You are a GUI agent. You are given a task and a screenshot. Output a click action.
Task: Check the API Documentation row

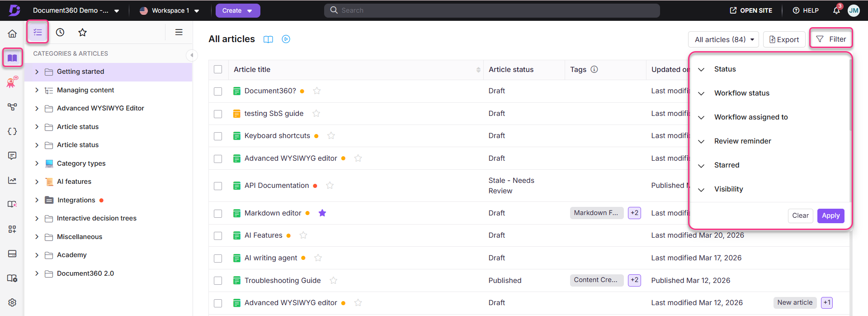[x=218, y=186]
